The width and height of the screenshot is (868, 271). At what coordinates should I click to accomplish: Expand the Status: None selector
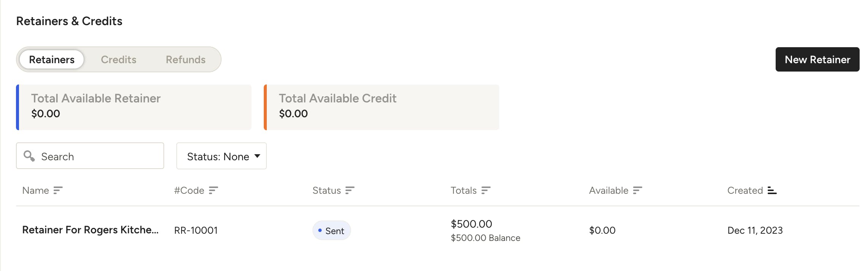click(221, 156)
